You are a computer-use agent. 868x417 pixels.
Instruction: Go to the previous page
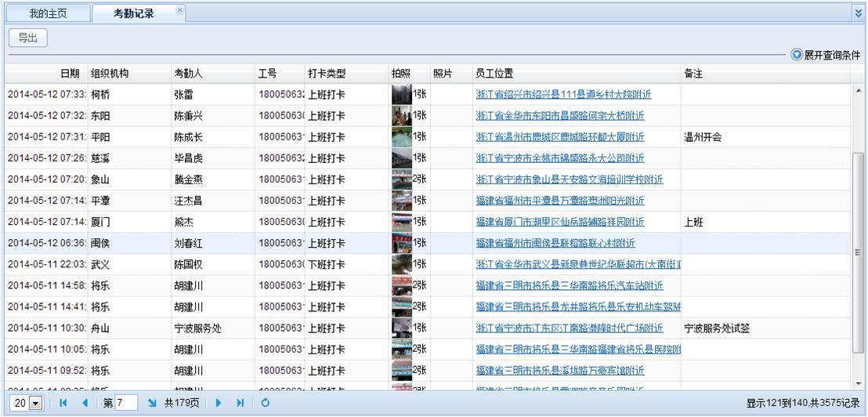tap(85, 403)
